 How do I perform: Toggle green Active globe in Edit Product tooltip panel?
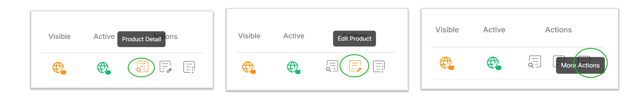[294, 68]
